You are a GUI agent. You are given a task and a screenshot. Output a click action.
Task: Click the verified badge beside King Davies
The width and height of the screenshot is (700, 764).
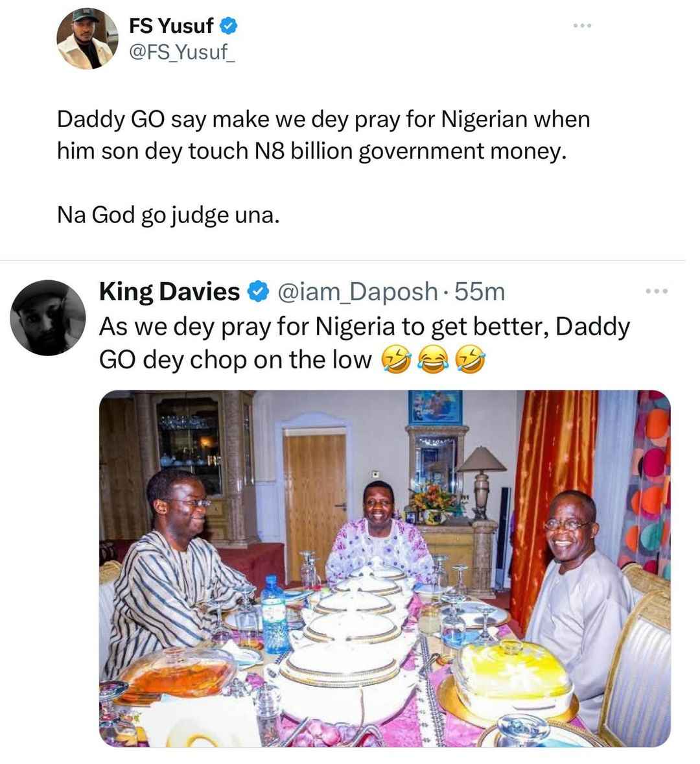[x=257, y=291]
